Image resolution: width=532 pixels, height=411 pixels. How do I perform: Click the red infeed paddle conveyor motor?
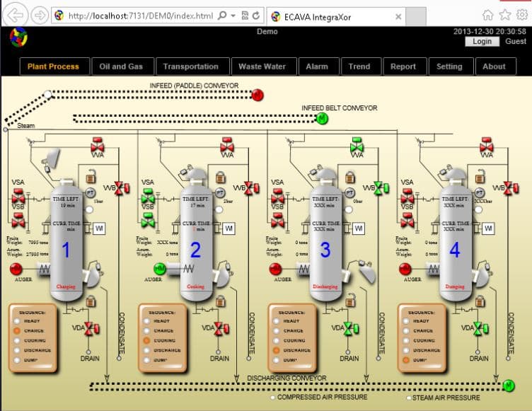coord(258,95)
